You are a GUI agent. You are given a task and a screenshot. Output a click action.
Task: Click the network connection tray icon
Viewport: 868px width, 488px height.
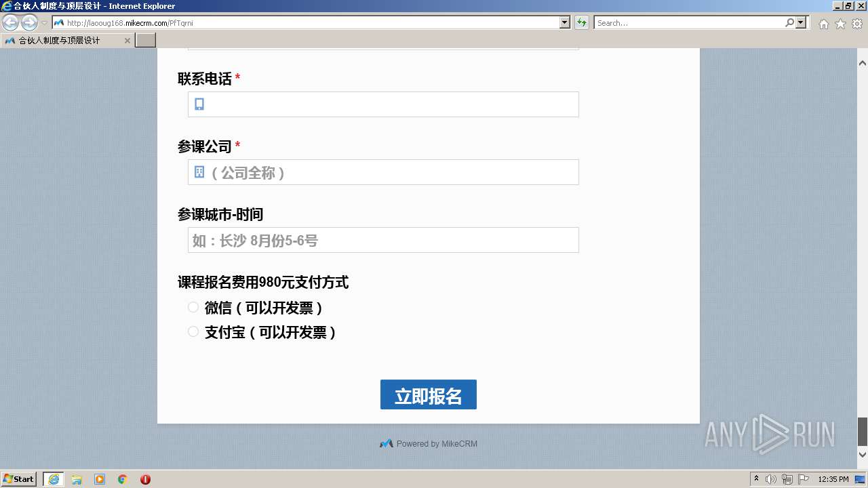click(787, 479)
